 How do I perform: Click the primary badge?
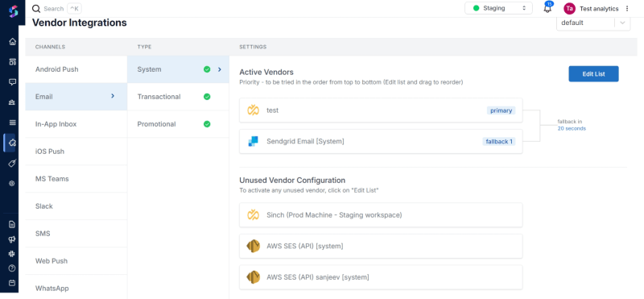click(501, 110)
